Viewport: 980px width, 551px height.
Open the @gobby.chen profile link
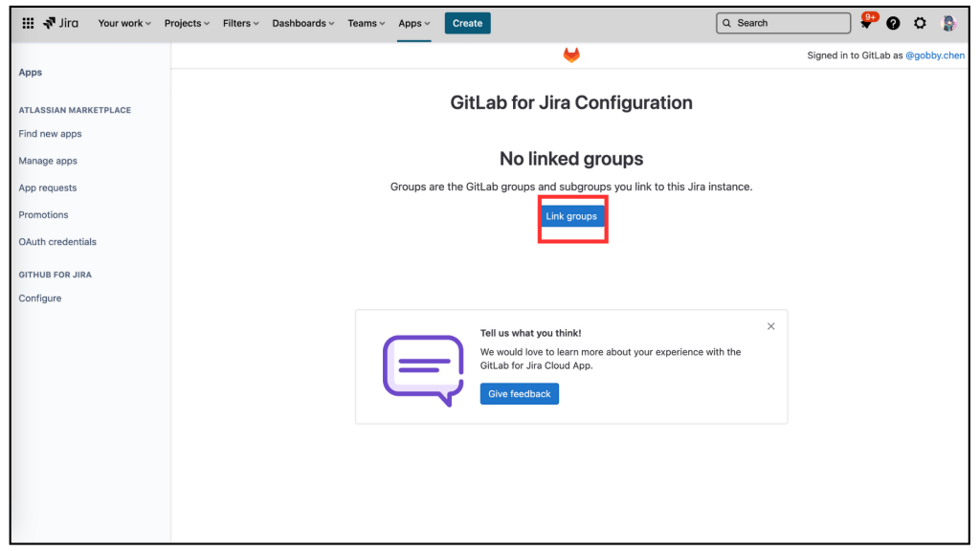tap(935, 55)
